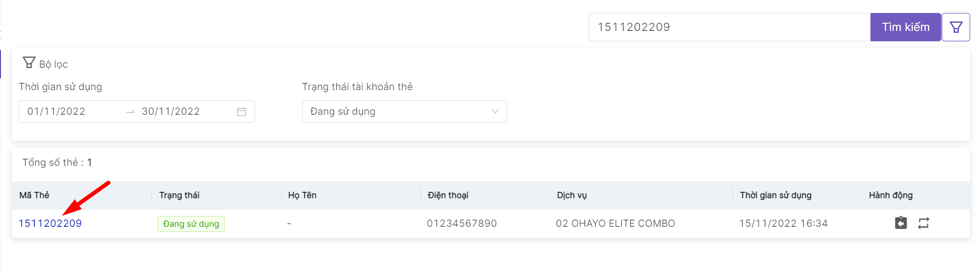Open card code link 1511202209
The height and width of the screenshot is (277, 980).
click(50, 223)
